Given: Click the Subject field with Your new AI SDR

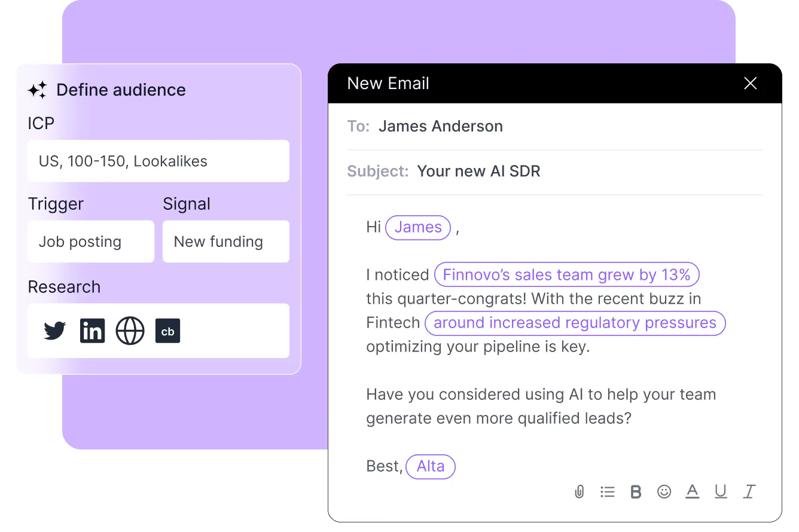Looking at the screenshot, I should click(478, 171).
